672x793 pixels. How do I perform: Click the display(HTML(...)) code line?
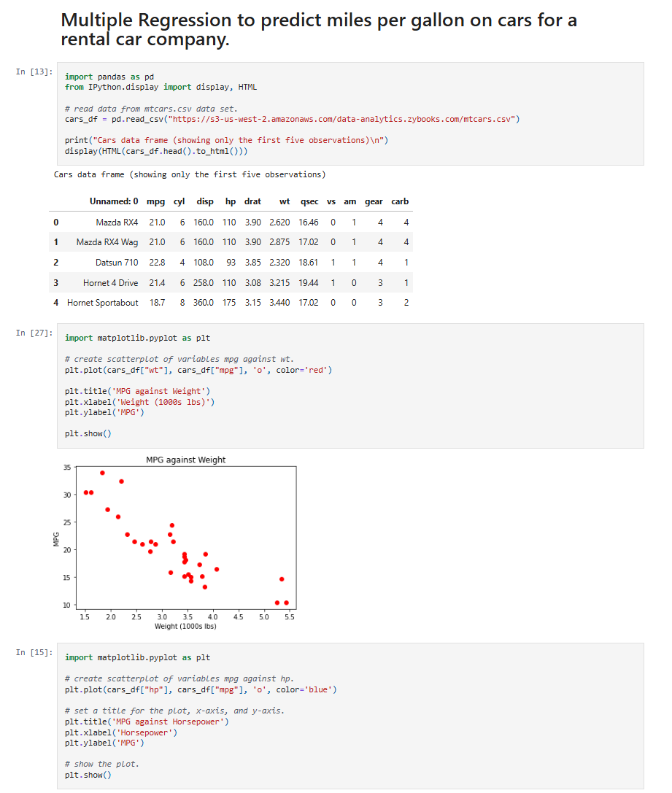(x=156, y=151)
